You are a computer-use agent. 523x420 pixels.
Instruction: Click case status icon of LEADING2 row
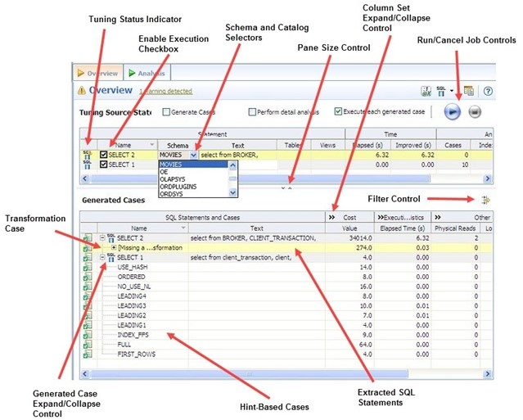[x=88, y=315]
